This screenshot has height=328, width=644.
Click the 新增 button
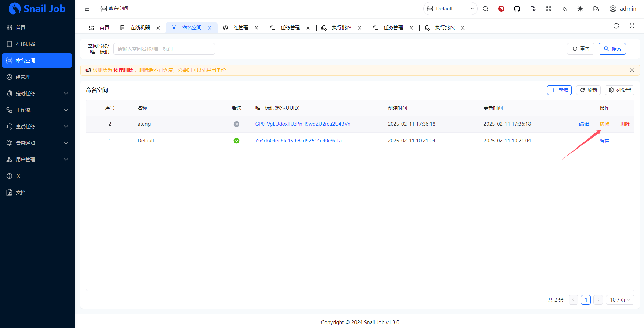[x=559, y=90]
